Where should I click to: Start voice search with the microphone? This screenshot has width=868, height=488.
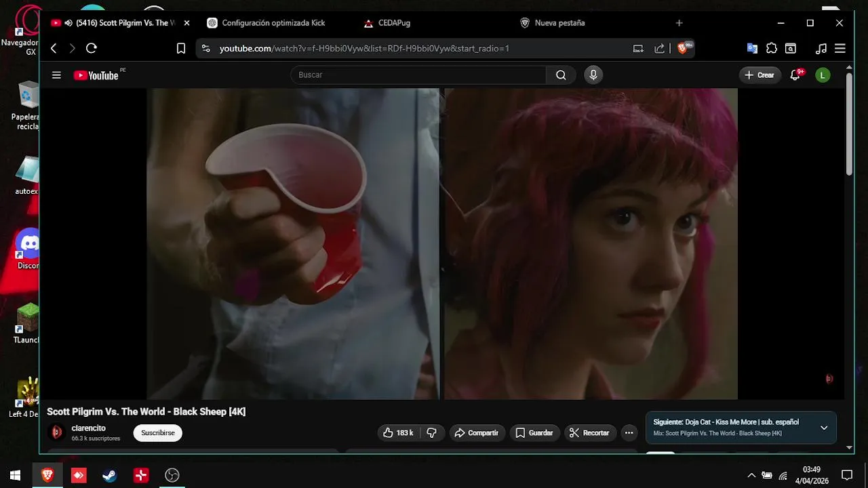coord(593,75)
